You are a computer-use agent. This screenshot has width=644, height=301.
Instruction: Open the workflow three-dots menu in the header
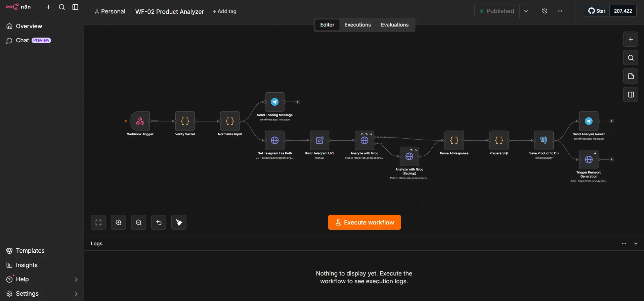[x=560, y=11]
